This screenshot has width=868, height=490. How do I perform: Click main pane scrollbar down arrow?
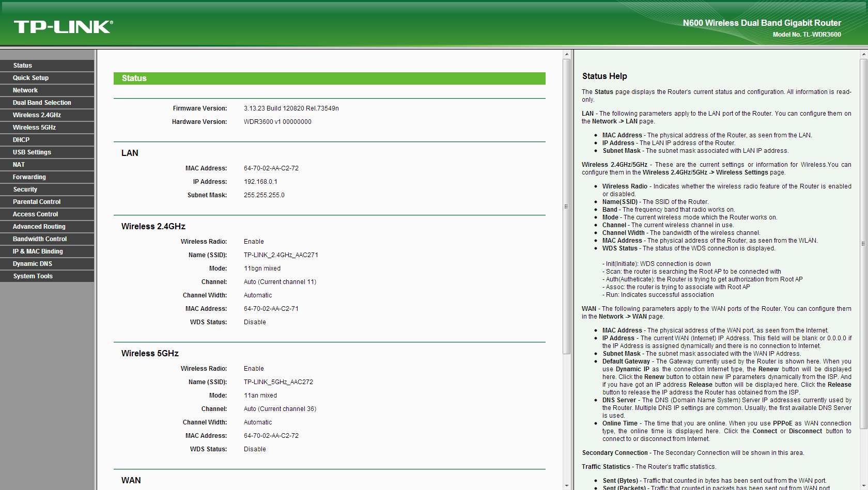[x=567, y=486]
